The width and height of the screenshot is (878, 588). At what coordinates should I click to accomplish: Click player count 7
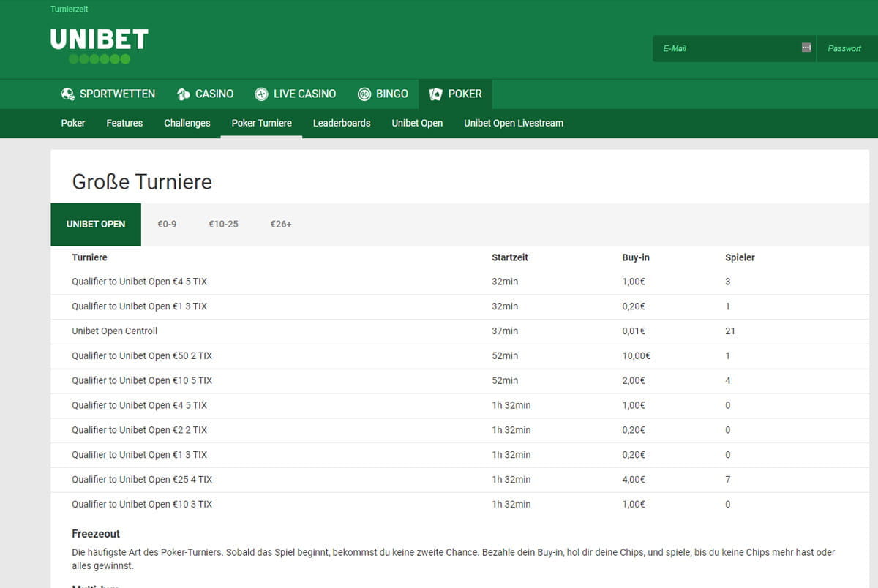pyautogui.click(x=728, y=480)
